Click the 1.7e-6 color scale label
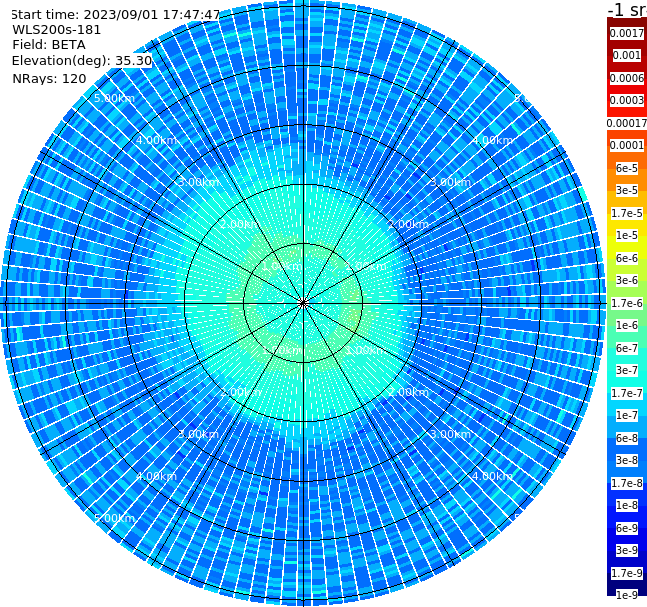Image resolution: width=647 pixels, height=607 pixels. tap(627, 303)
